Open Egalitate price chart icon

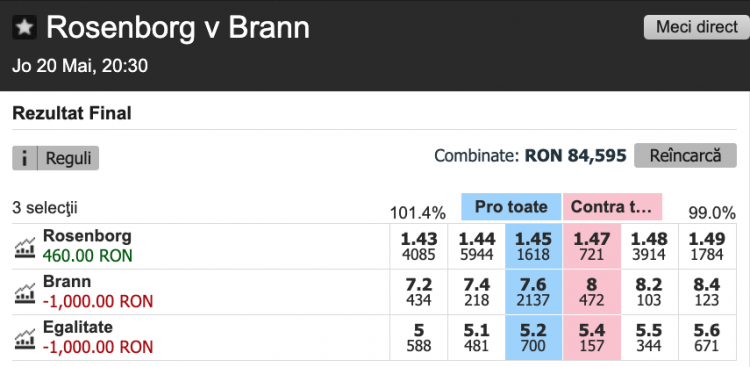pyautogui.click(x=24, y=338)
